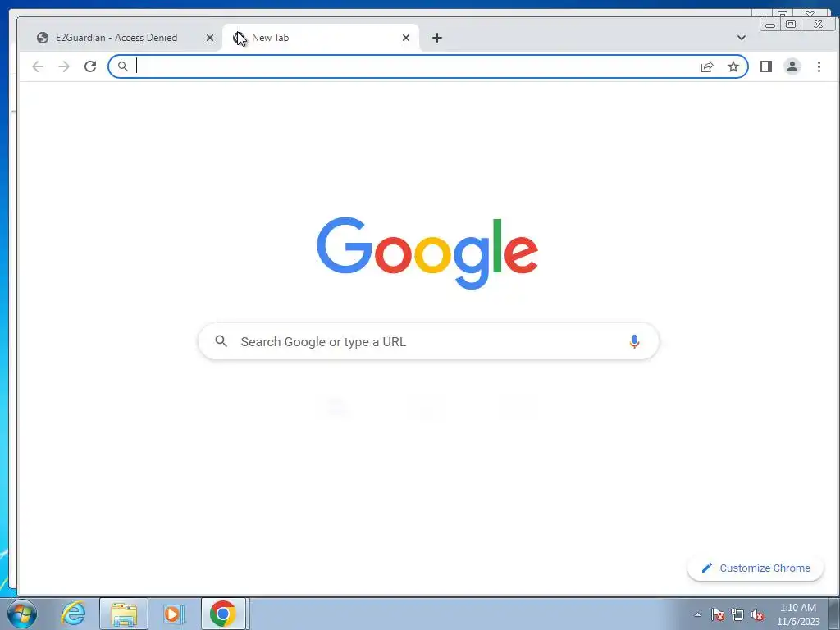This screenshot has height=630, width=840.
Task: Restore down the Chrome window
Action: point(791,24)
